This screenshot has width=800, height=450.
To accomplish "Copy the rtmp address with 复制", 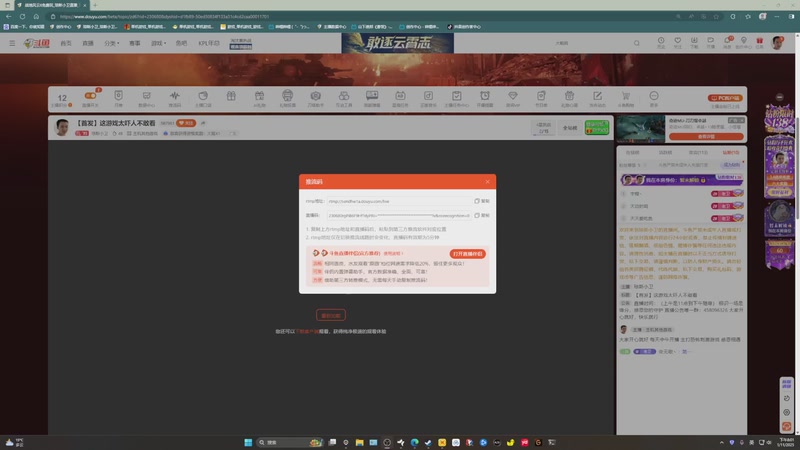I will click(482, 201).
